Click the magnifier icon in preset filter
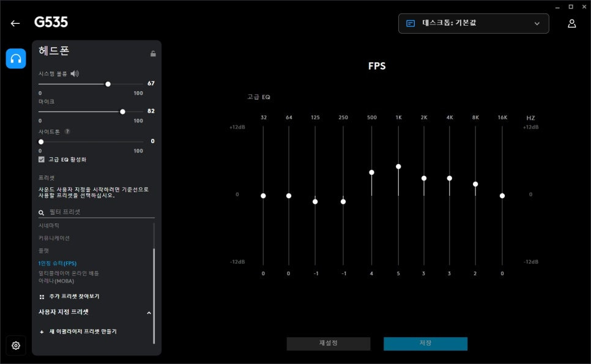Viewport: 591px width, 364px height. coord(42,212)
